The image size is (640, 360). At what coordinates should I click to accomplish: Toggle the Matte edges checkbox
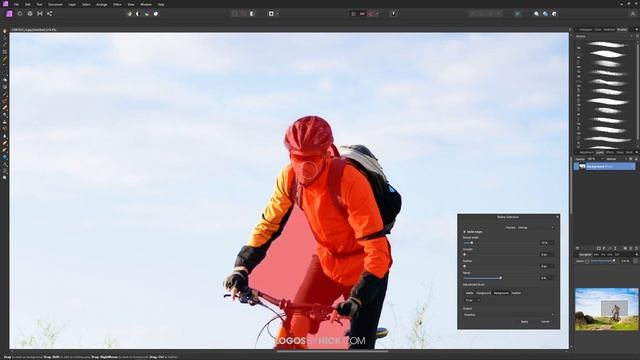[x=464, y=232]
